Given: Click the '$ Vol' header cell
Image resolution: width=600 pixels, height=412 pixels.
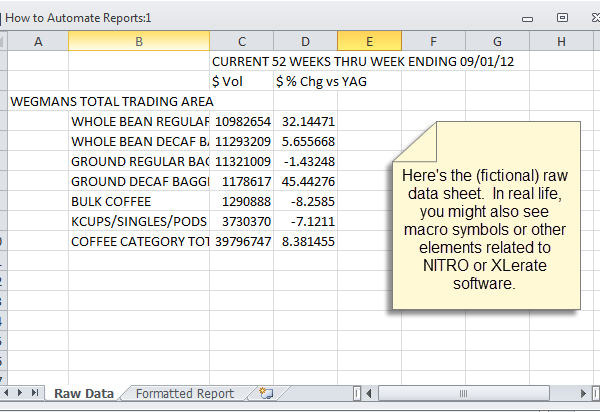Looking at the screenshot, I should pos(241,81).
